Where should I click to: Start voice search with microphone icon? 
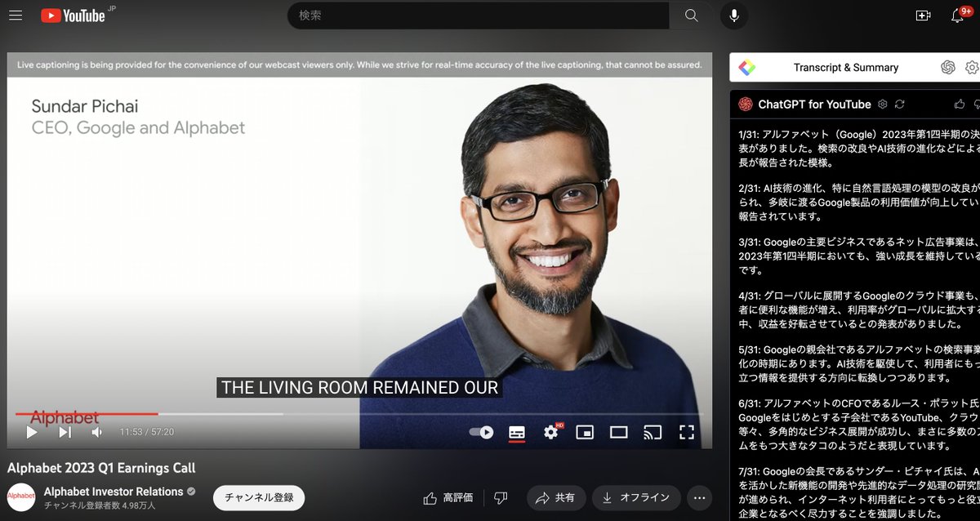[x=734, y=16]
